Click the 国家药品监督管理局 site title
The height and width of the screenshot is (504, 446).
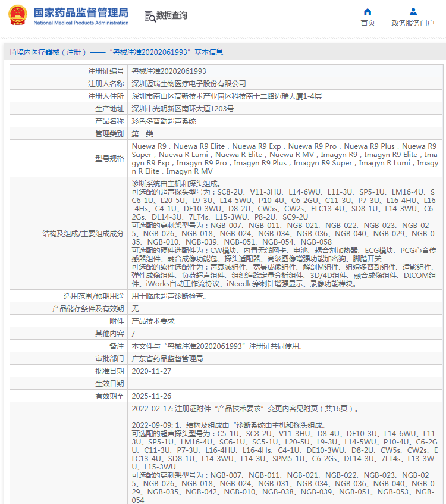click(x=81, y=12)
